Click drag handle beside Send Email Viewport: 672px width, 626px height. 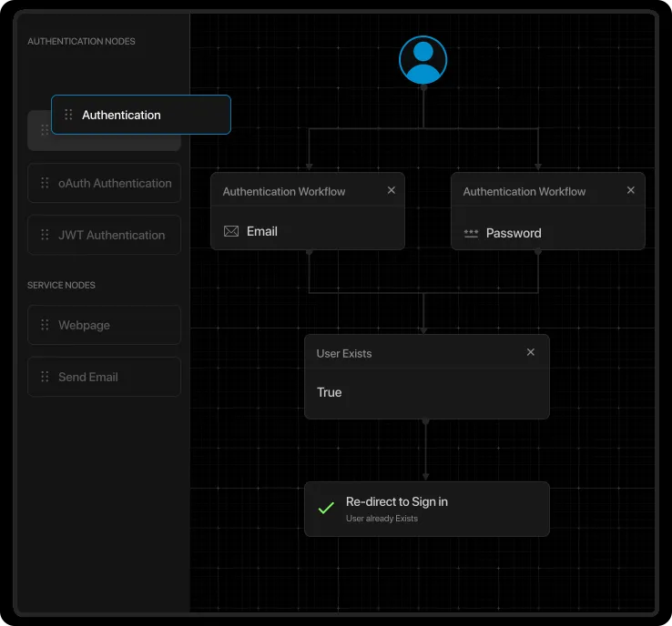[45, 377]
